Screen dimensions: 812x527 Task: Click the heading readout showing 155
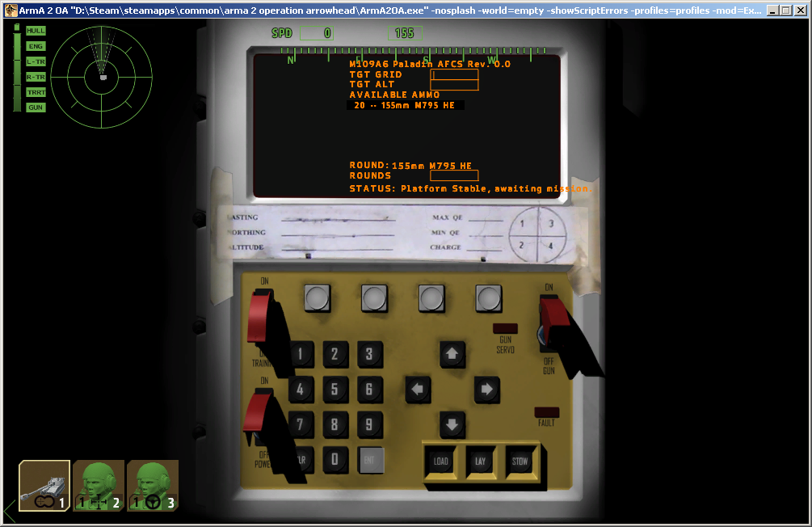point(405,33)
